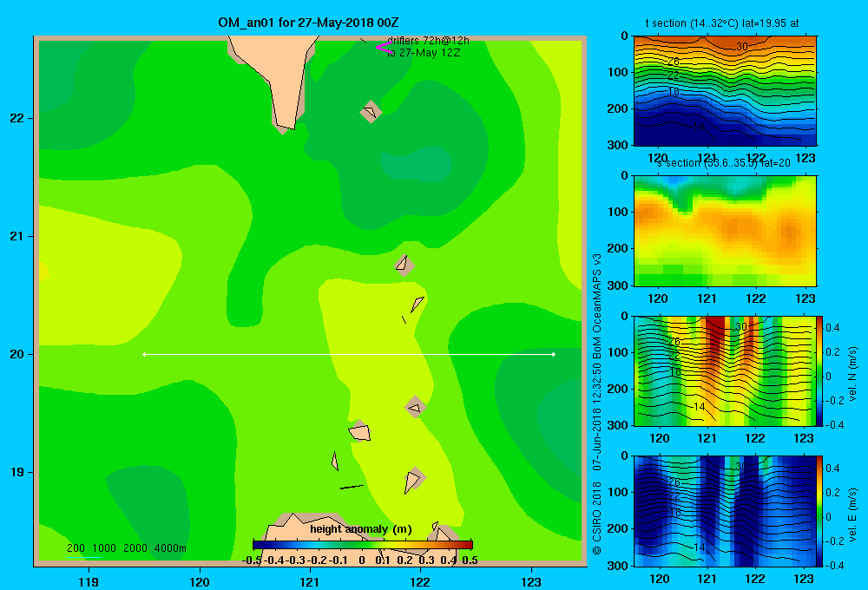Open the eastward velocity section plot
868x590 pixels.
725,511
